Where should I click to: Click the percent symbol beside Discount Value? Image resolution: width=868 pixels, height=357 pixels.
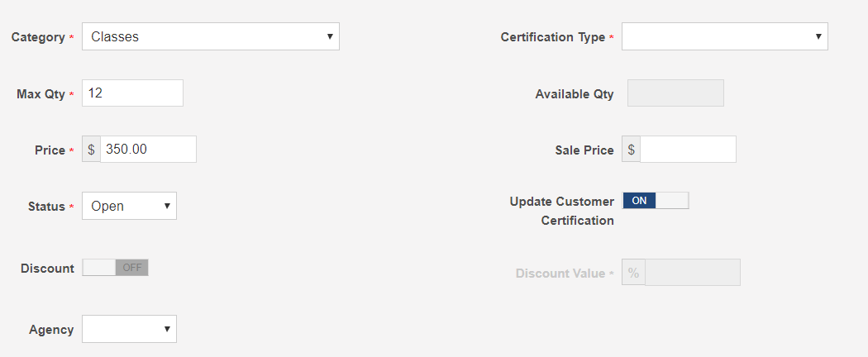point(633,273)
